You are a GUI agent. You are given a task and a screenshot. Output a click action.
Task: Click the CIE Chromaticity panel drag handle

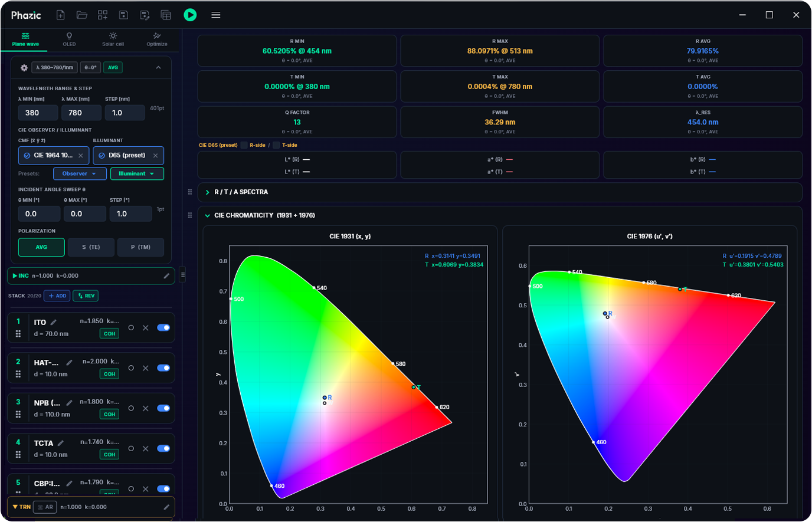pos(190,215)
